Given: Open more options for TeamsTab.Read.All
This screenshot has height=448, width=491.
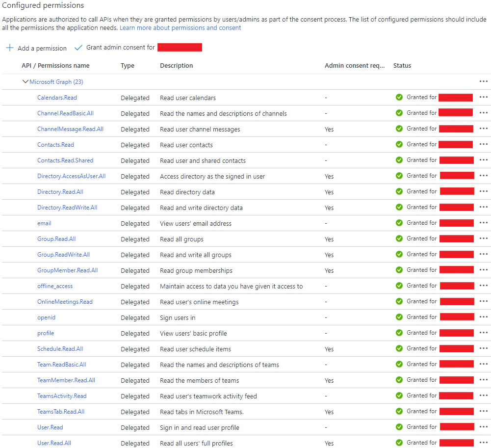Looking at the screenshot, I should (483, 411).
